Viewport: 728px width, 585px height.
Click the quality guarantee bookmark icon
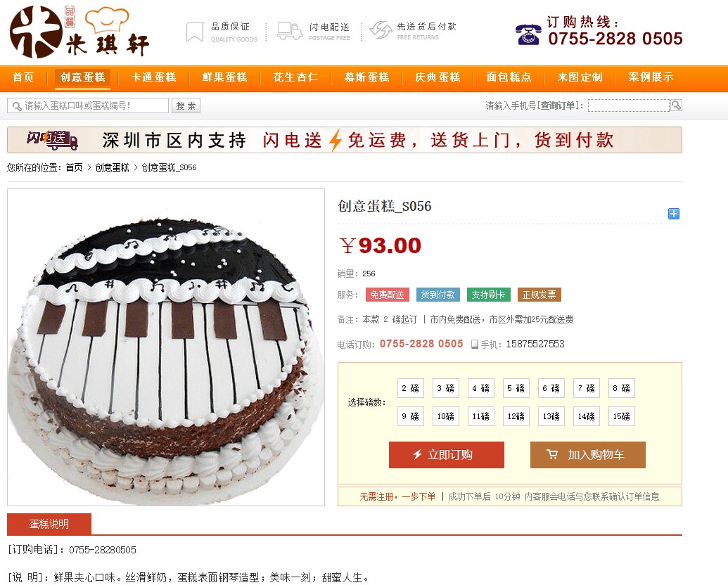pos(195,32)
